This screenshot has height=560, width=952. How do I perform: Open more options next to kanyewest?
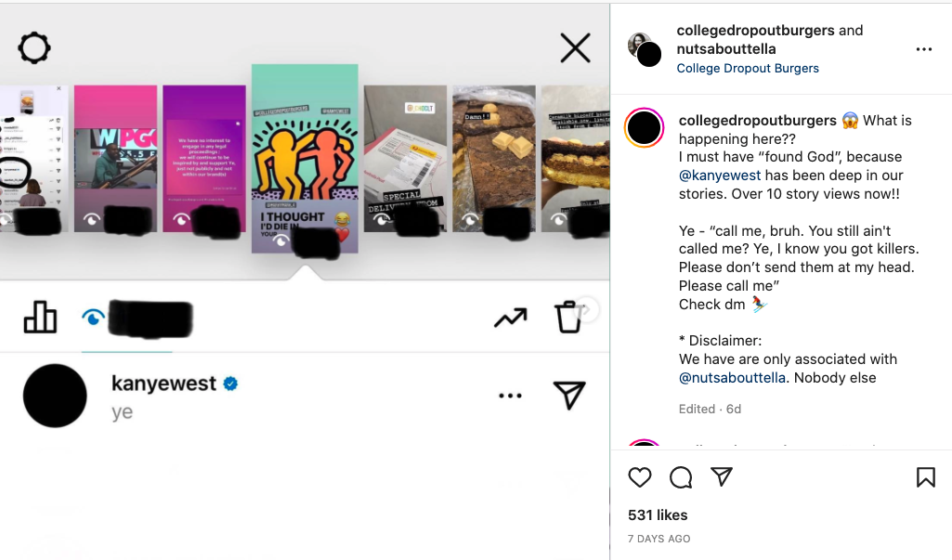coord(510,396)
